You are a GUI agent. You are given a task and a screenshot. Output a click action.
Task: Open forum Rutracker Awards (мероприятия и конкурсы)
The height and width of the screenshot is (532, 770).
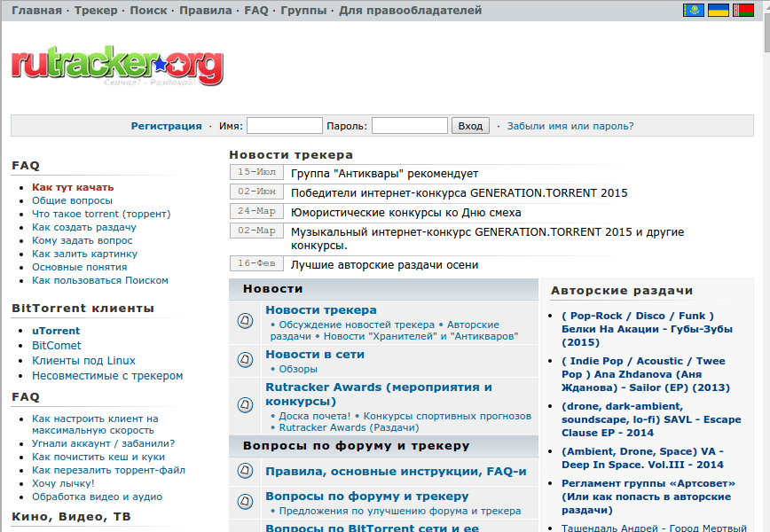click(379, 394)
